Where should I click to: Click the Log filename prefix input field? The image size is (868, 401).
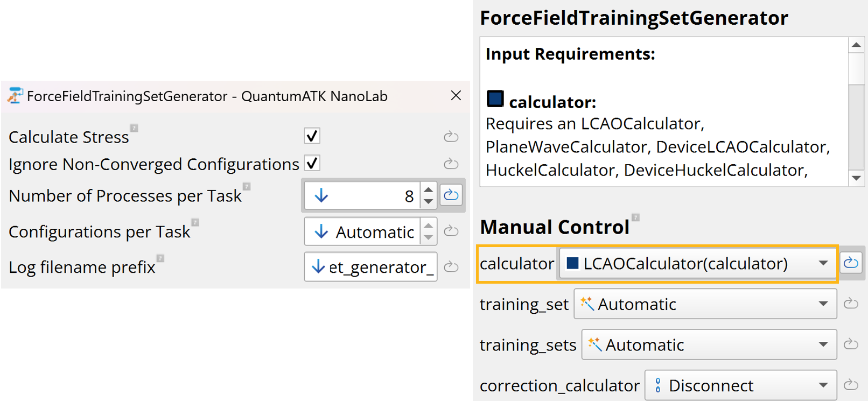click(x=377, y=267)
